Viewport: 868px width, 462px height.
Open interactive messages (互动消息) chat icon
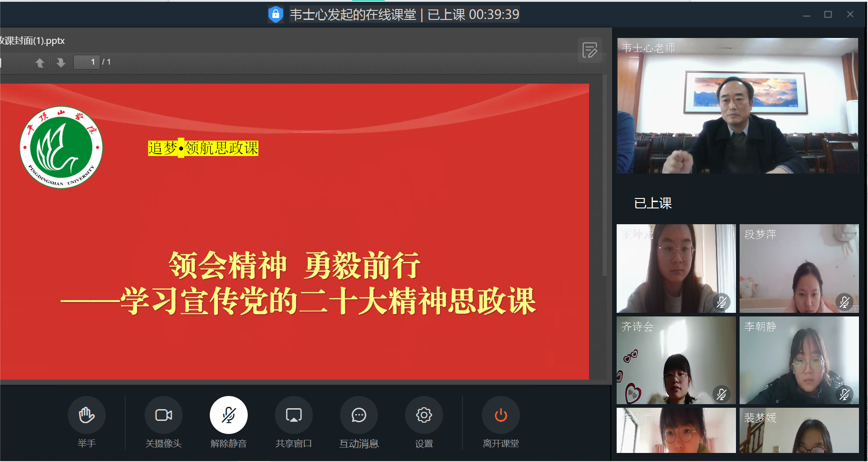click(x=359, y=415)
